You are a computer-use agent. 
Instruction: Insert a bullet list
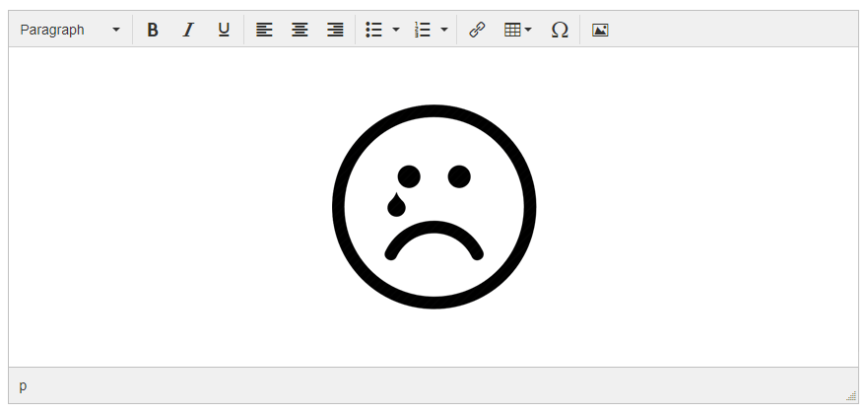374,30
